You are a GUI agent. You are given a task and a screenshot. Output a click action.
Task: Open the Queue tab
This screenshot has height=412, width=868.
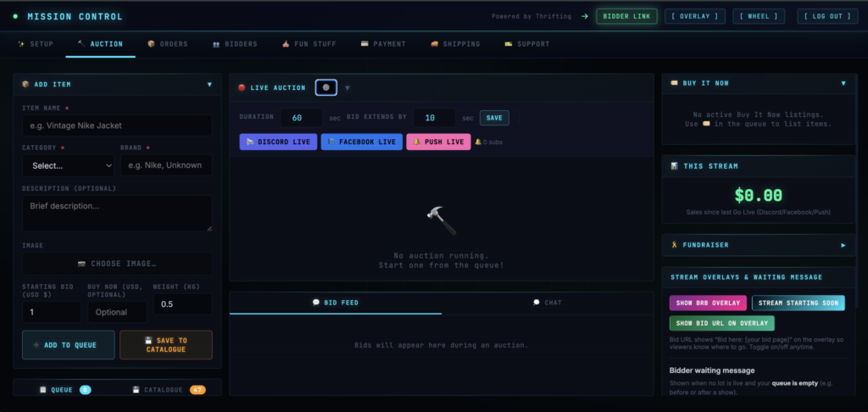64,390
